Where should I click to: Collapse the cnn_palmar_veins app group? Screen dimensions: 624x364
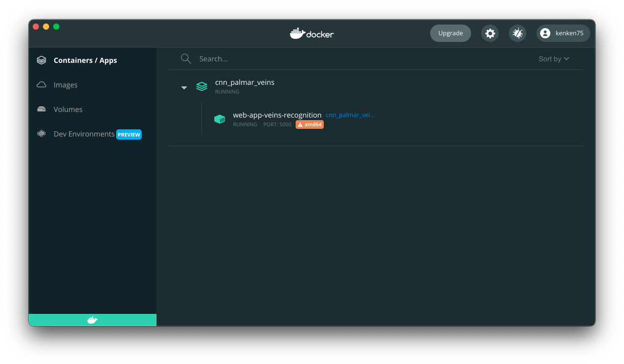point(184,88)
